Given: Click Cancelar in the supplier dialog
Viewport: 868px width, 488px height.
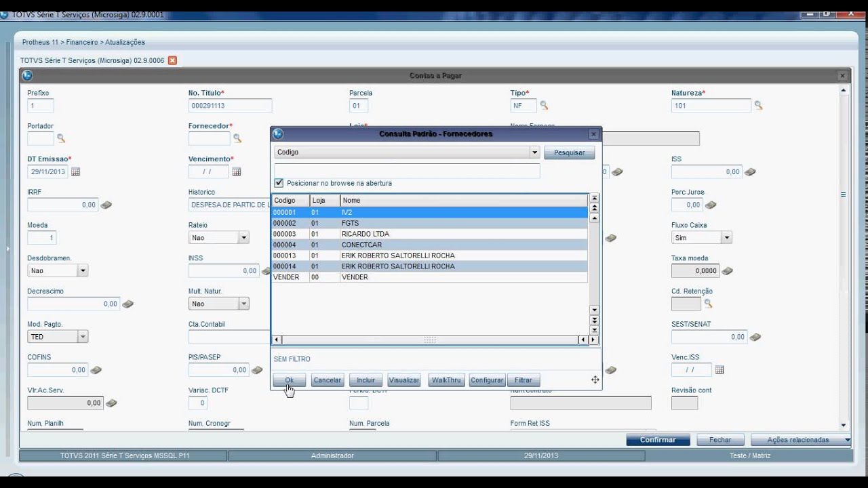Looking at the screenshot, I should [x=327, y=380].
